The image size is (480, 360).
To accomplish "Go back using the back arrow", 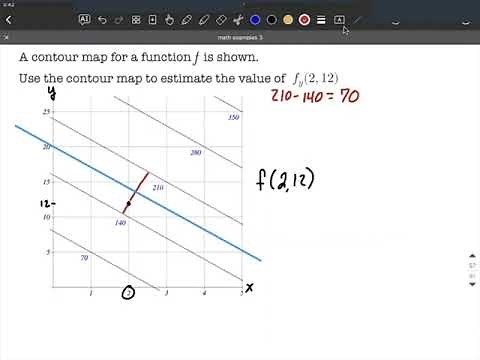I will 9,20.
